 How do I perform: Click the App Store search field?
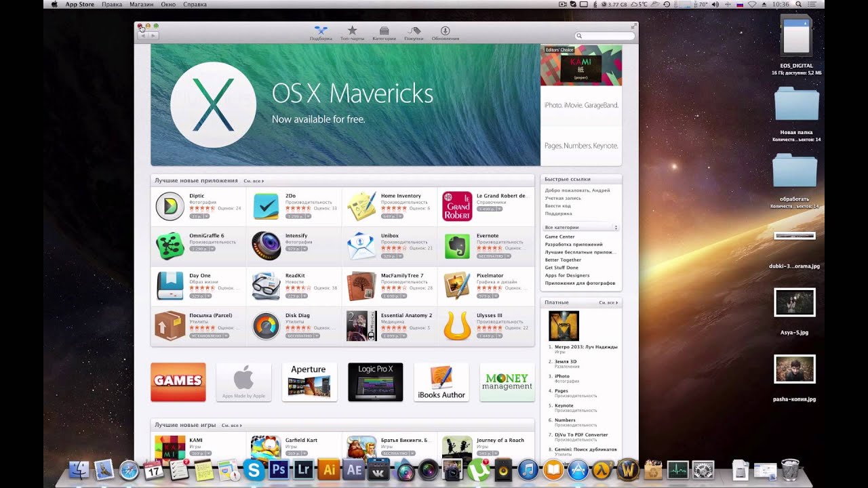[x=604, y=35]
